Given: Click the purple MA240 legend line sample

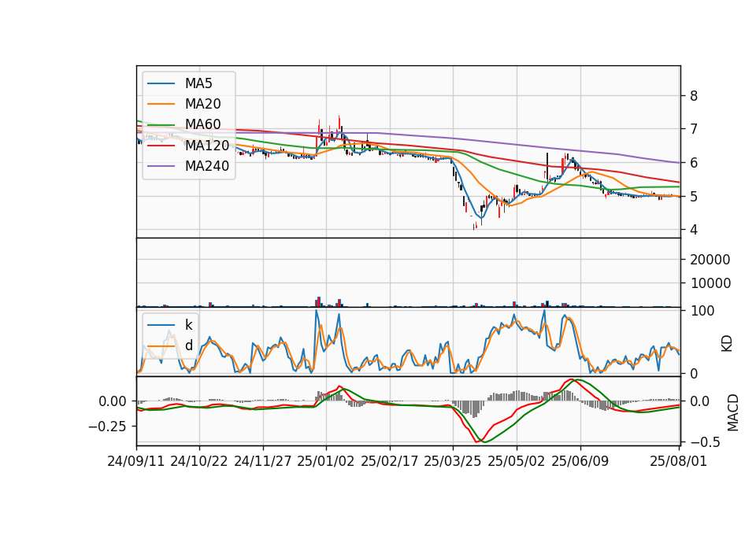Looking at the screenshot, I should [x=161, y=166].
